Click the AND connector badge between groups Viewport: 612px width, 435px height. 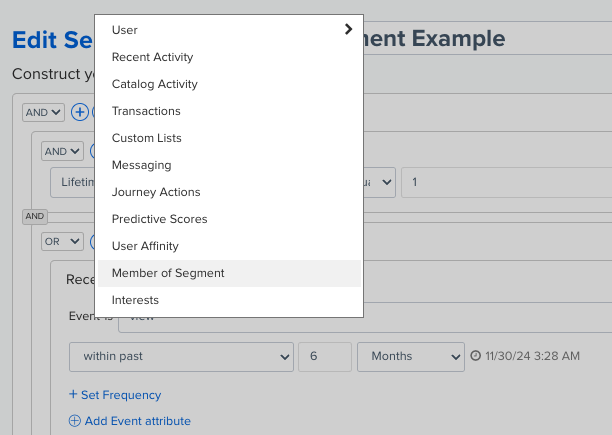(35, 216)
